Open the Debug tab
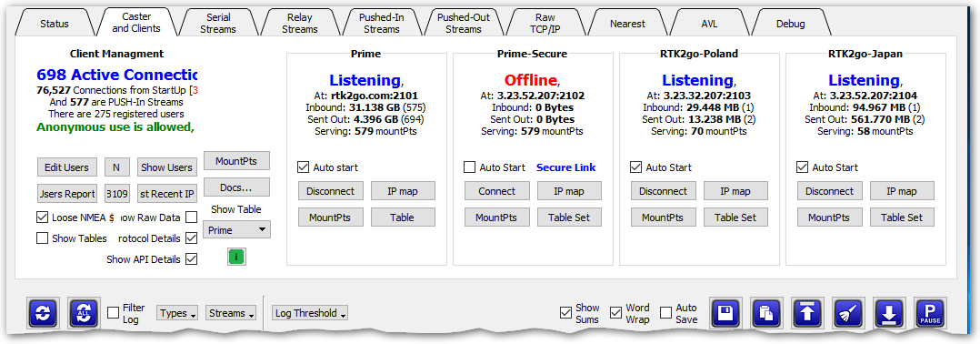 [x=791, y=24]
